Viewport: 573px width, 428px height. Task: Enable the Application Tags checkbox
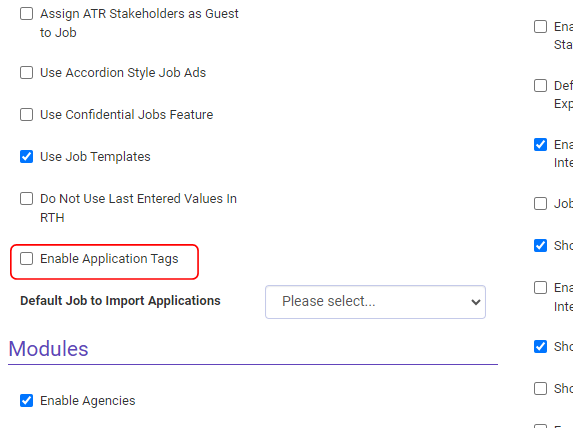coord(26,259)
